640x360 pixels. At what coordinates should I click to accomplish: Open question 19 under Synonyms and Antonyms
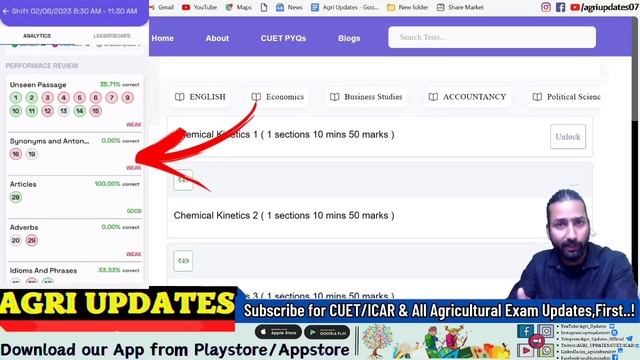(31, 154)
